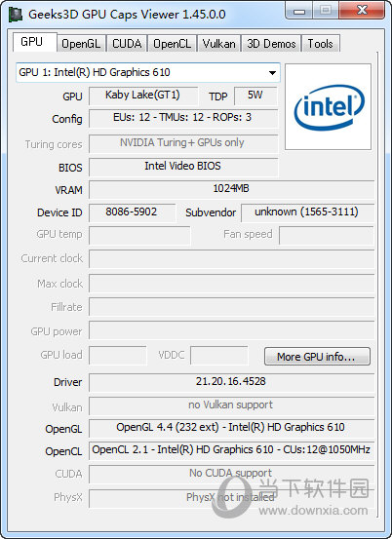Image resolution: width=392 pixels, height=539 pixels.
Task: Click the PhysX not installed field
Action: [x=231, y=498]
